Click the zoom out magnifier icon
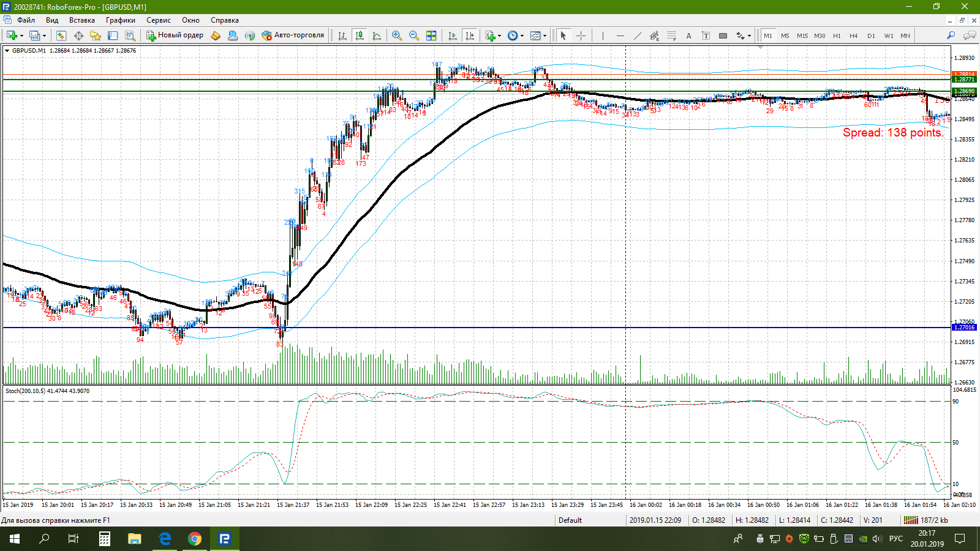The image size is (980, 551). click(414, 36)
